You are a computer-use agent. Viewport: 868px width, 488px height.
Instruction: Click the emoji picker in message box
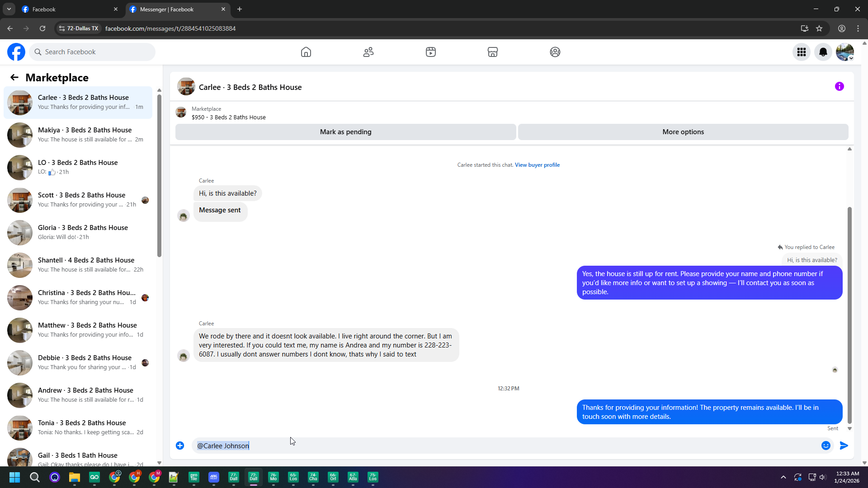pos(826,446)
